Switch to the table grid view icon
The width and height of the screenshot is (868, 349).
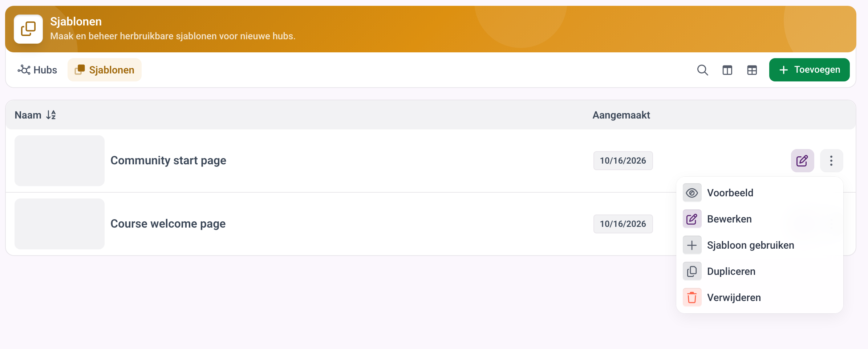click(x=752, y=70)
